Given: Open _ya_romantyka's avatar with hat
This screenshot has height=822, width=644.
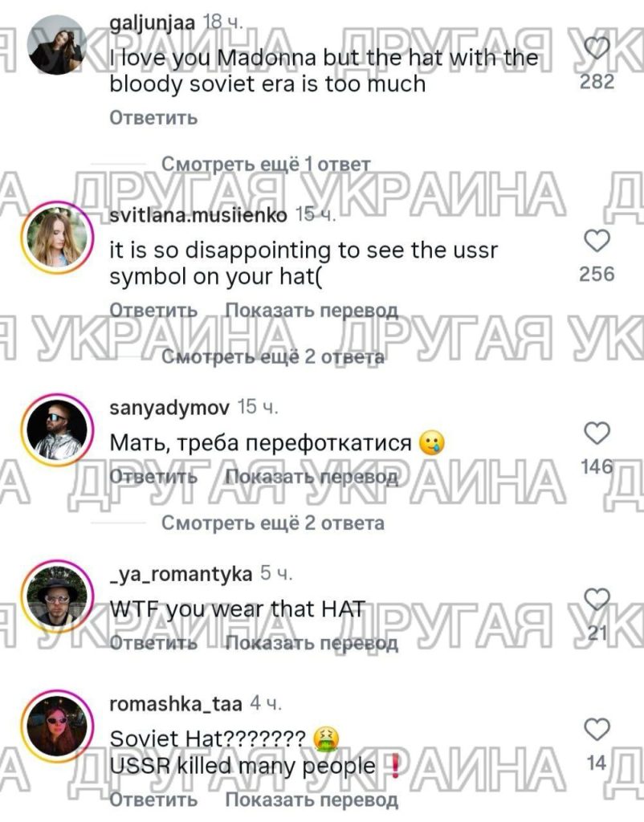Looking at the screenshot, I should pos(57,596).
